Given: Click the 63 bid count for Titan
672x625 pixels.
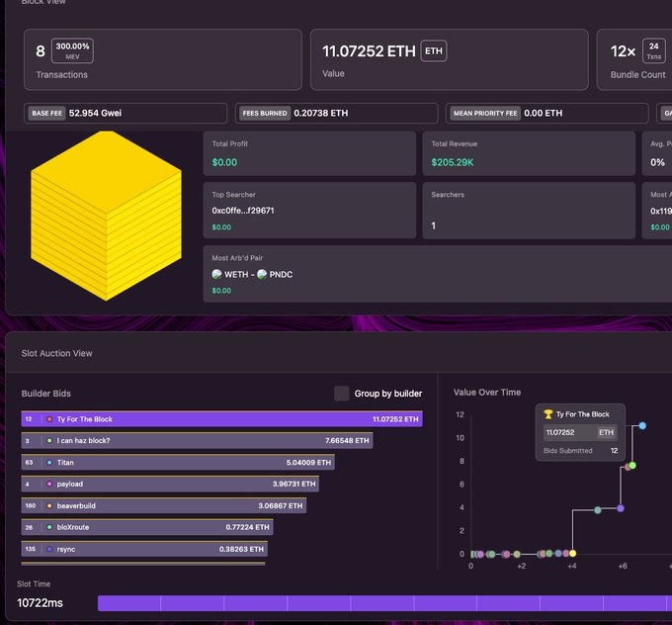Looking at the screenshot, I should [29, 463].
